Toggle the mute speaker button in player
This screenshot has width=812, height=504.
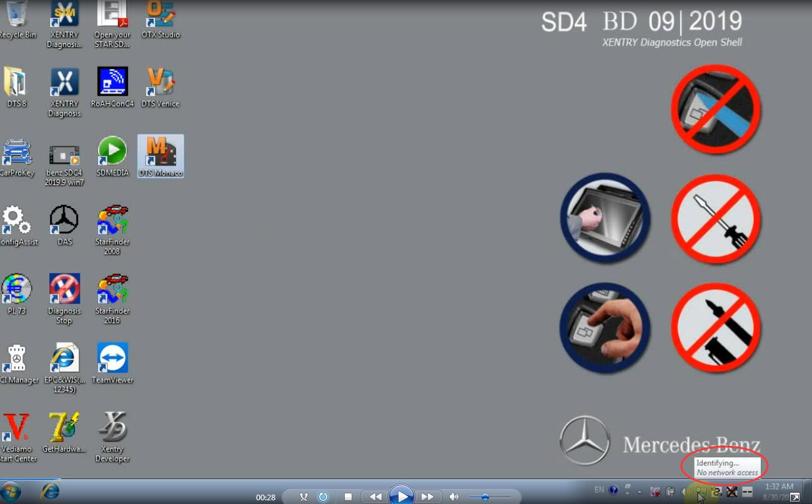click(x=454, y=497)
